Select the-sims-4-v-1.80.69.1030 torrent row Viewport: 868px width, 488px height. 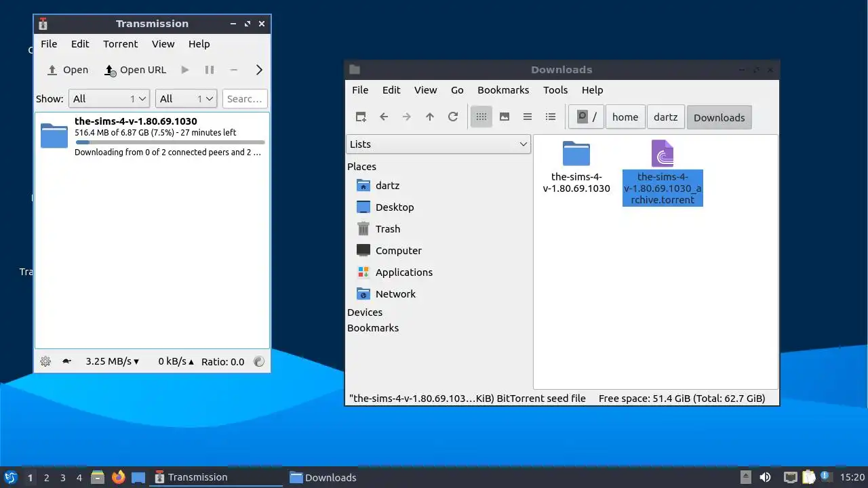tap(152, 136)
